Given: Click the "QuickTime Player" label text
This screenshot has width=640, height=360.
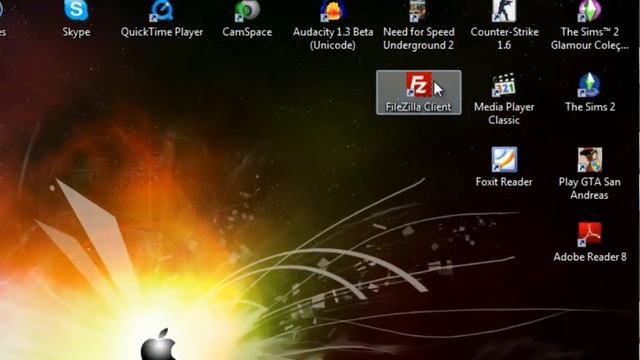Looking at the screenshot, I should click(x=162, y=32).
